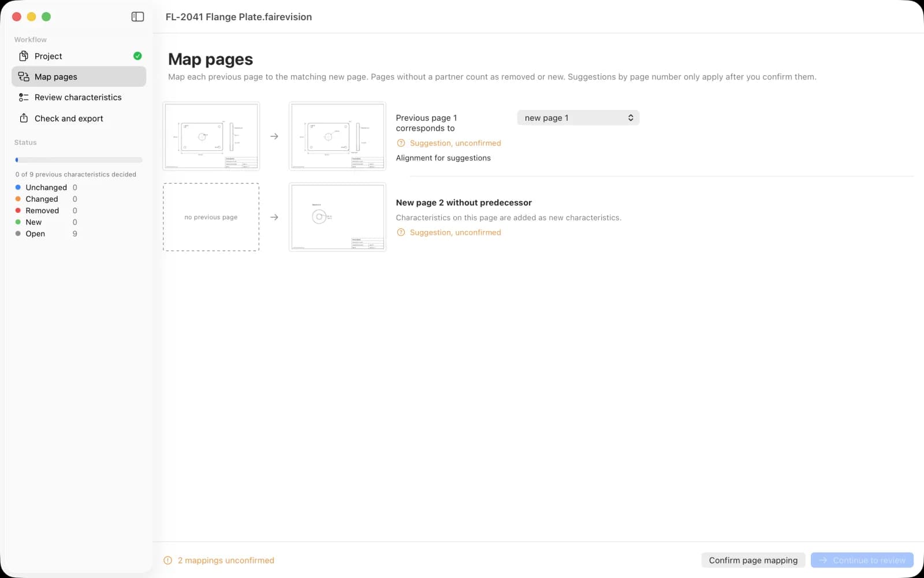Click New page 2 without predecessor heading
This screenshot has width=924, height=578.
point(464,203)
